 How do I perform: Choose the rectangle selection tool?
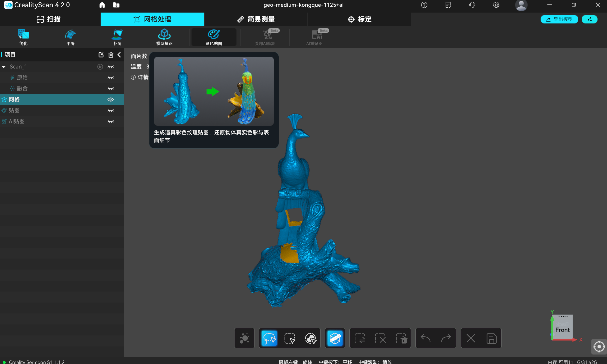coord(290,338)
